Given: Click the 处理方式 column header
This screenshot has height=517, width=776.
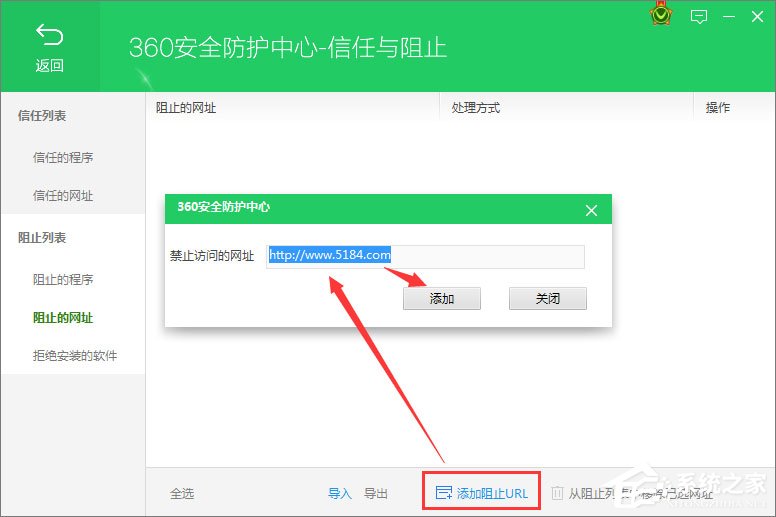Looking at the screenshot, I should tap(475, 108).
